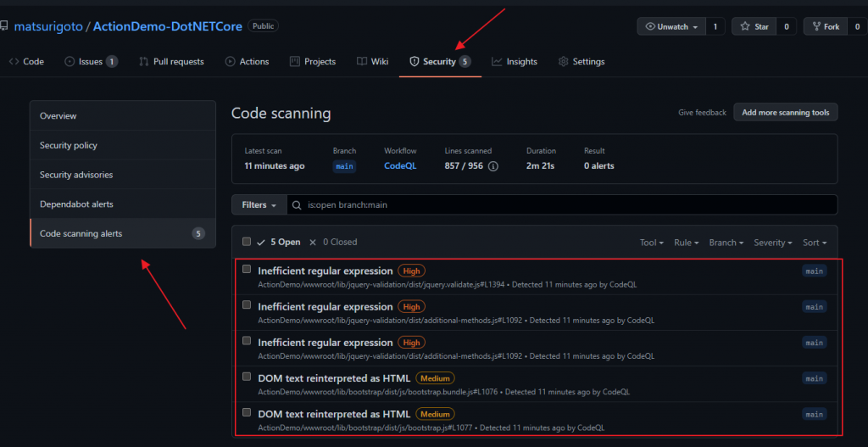Image resolution: width=868 pixels, height=447 pixels.
Task: Open the Code tab
Action: (26, 61)
